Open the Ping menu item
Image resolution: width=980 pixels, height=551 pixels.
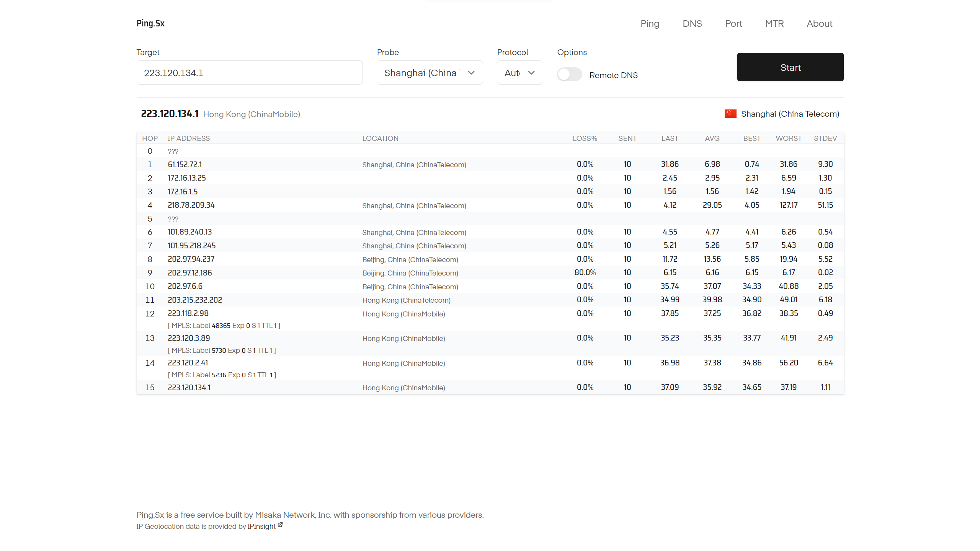(x=650, y=24)
